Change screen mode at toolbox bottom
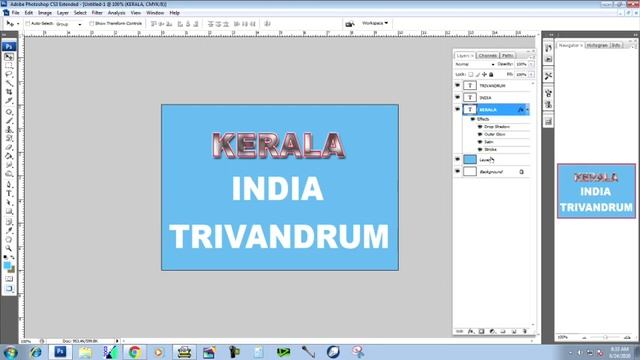This screenshot has height=360, width=640. (9, 289)
